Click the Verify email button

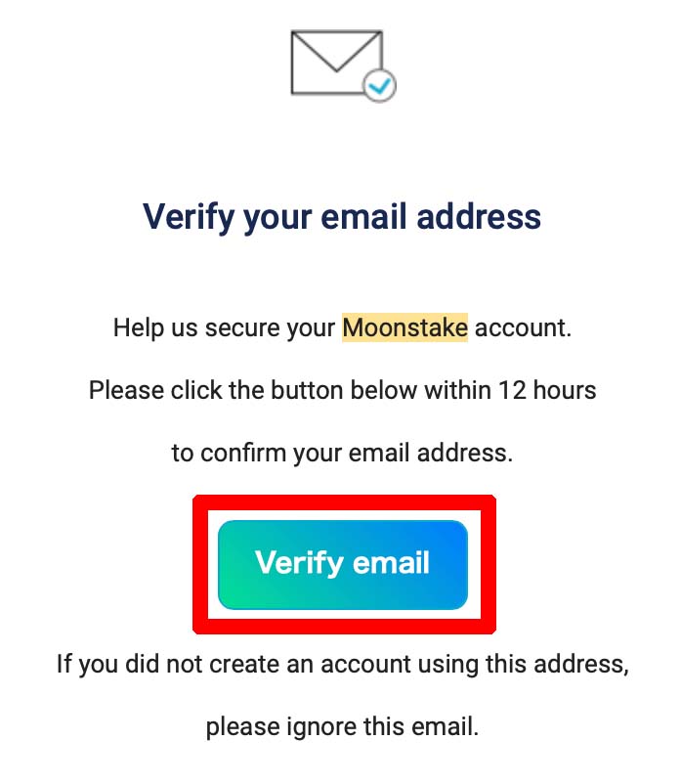coord(343,564)
